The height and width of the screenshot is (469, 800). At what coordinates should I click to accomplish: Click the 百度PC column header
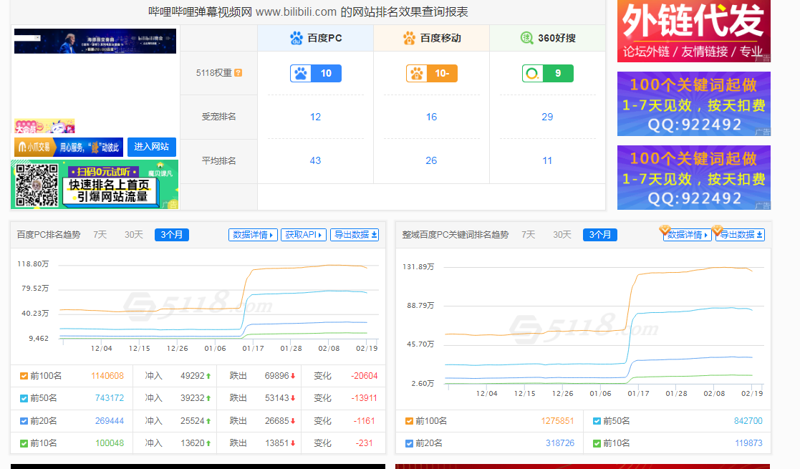coord(316,38)
